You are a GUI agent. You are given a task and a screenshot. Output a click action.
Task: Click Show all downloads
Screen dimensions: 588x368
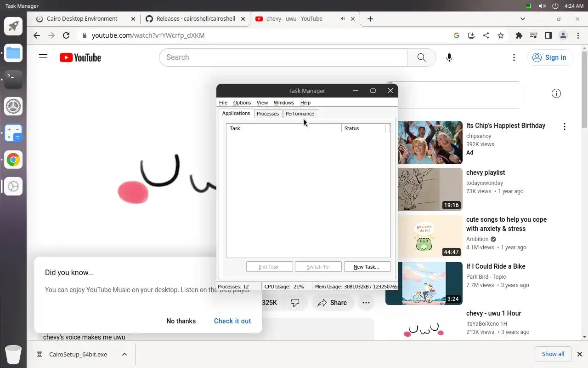[553, 354]
